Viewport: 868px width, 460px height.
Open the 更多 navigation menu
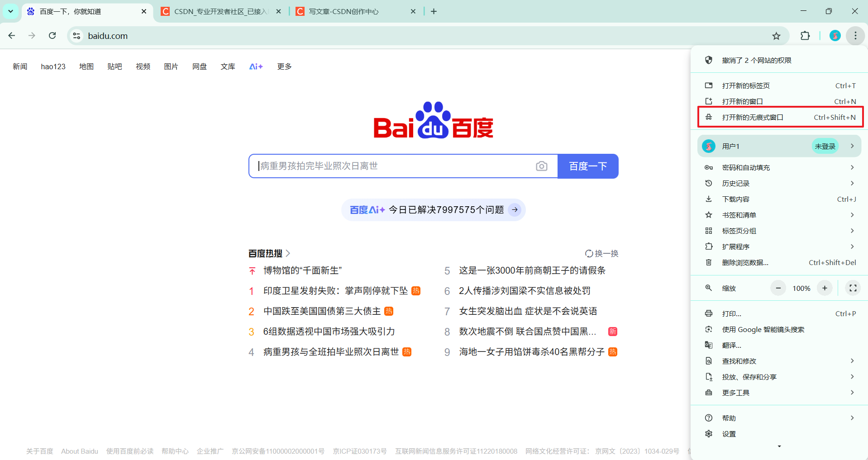click(284, 66)
